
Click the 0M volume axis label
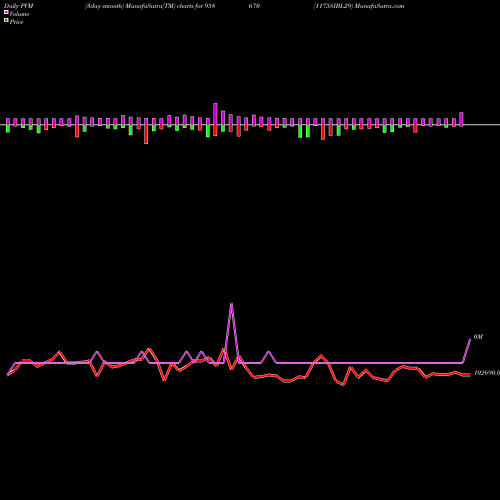478,337
